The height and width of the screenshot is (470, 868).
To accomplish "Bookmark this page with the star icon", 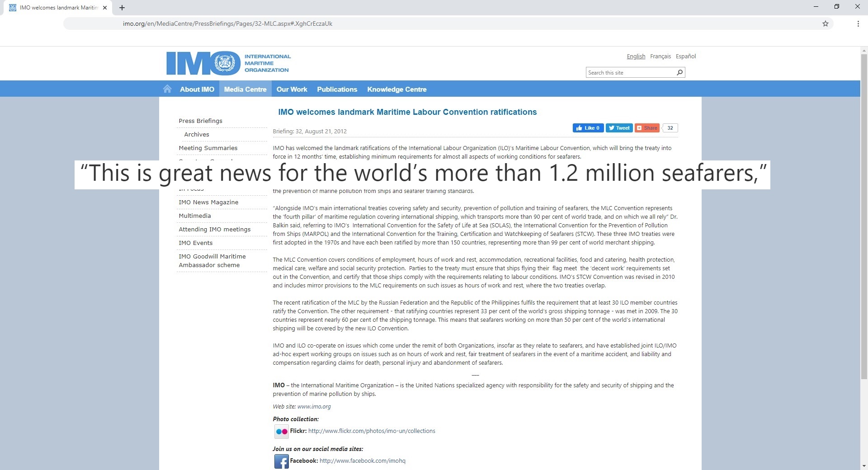I will pyautogui.click(x=825, y=23).
